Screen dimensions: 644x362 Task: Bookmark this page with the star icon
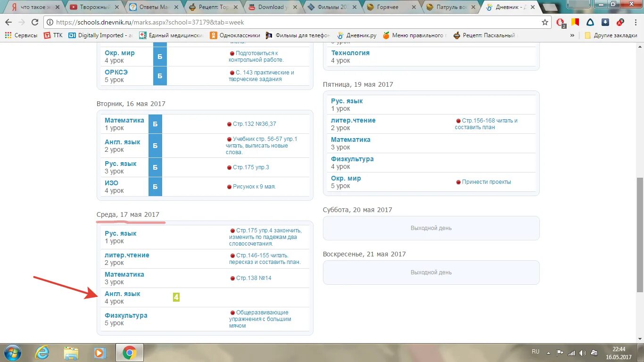click(545, 22)
